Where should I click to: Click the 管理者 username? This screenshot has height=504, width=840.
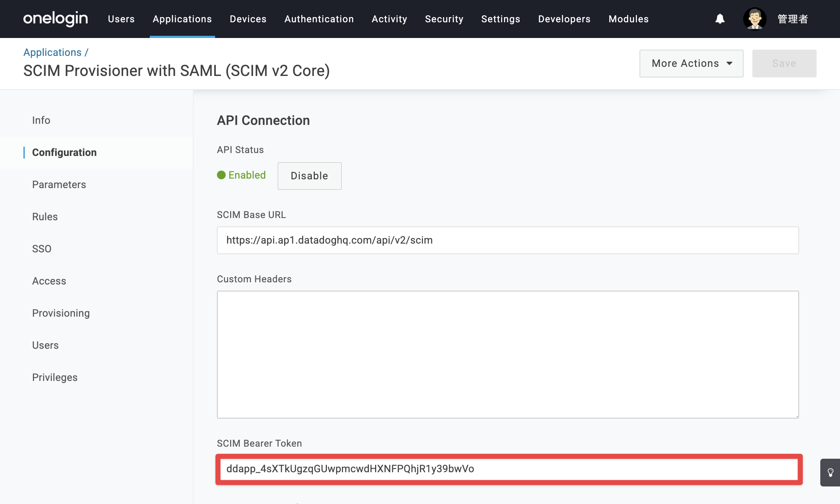click(793, 19)
